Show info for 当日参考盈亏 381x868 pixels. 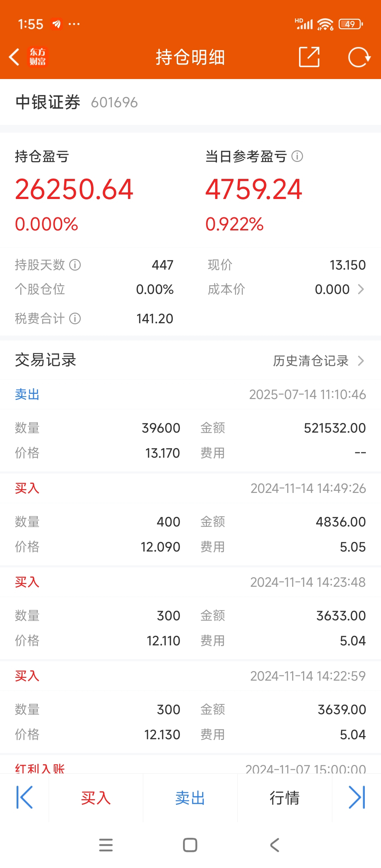(x=297, y=156)
